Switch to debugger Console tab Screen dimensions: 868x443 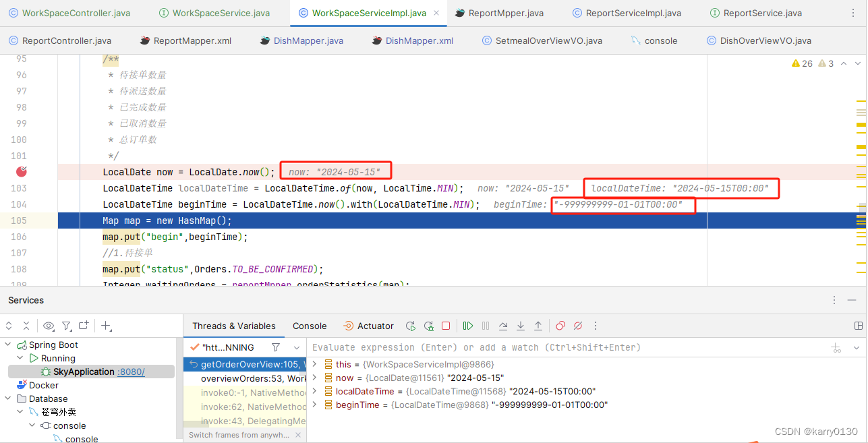(310, 326)
